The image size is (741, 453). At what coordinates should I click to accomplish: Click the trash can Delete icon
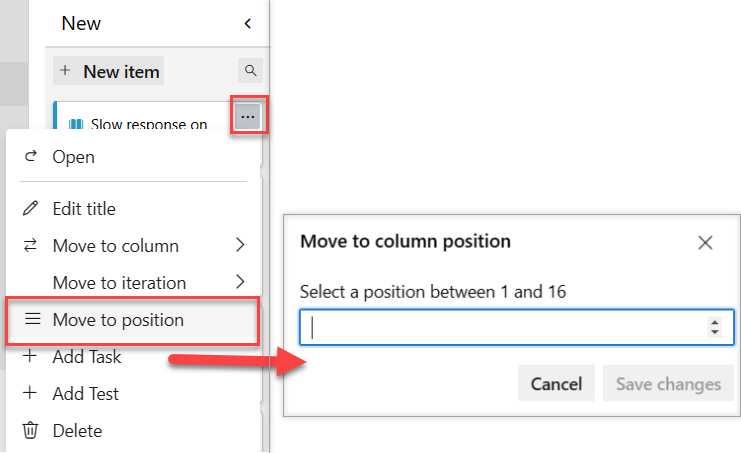pyautogui.click(x=30, y=430)
